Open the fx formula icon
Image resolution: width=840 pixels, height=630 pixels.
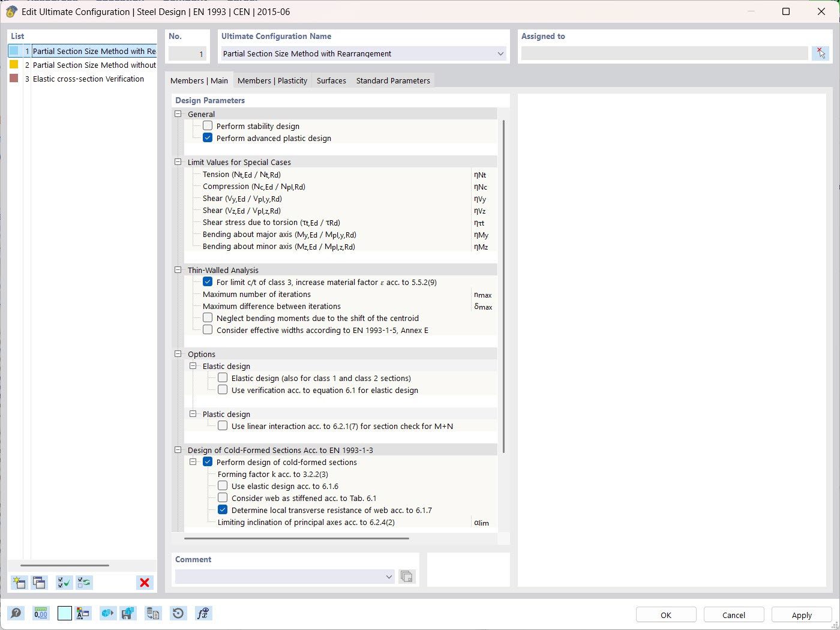point(203,613)
